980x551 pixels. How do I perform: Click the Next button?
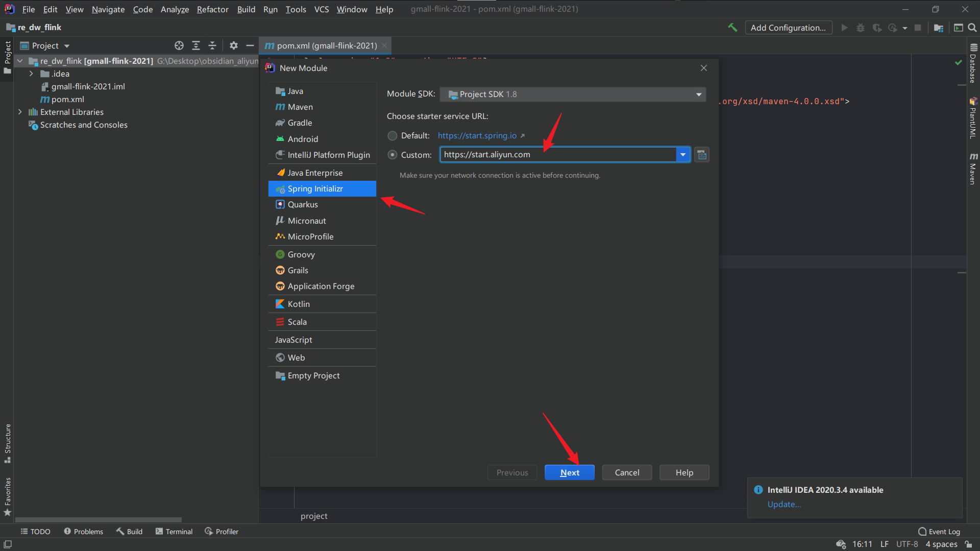click(570, 472)
